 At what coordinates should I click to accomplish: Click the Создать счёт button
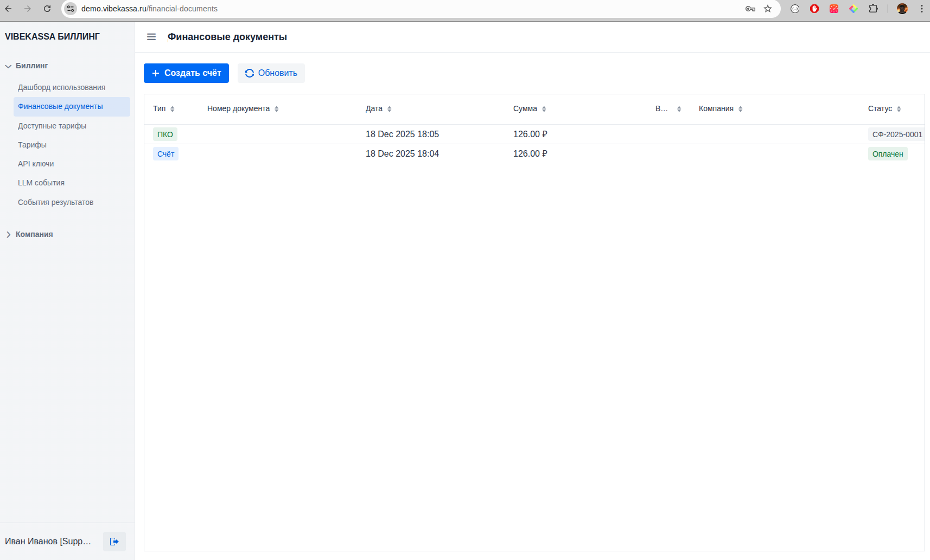186,73
